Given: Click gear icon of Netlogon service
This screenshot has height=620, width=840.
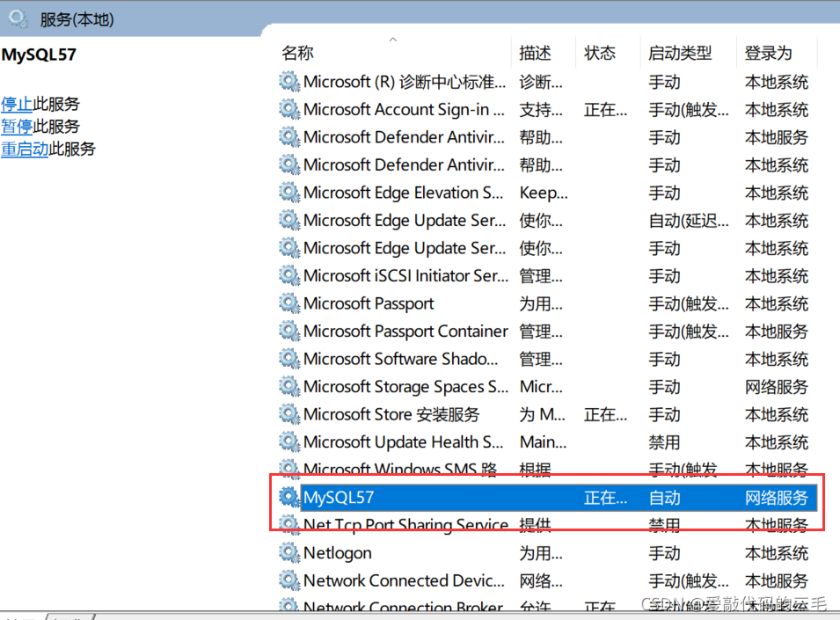Looking at the screenshot, I should (x=289, y=552).
